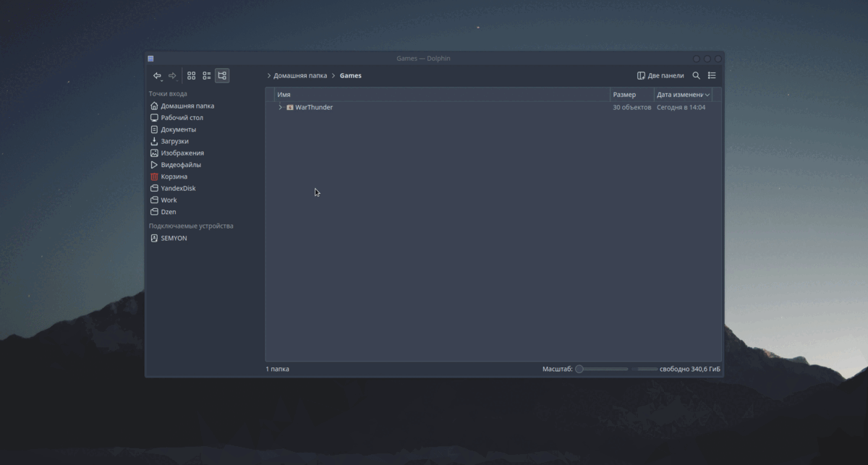The width and height of the screenshot is (868, 465).
Task: Sort by the Имя column header
Action: [x=443, y=95]
